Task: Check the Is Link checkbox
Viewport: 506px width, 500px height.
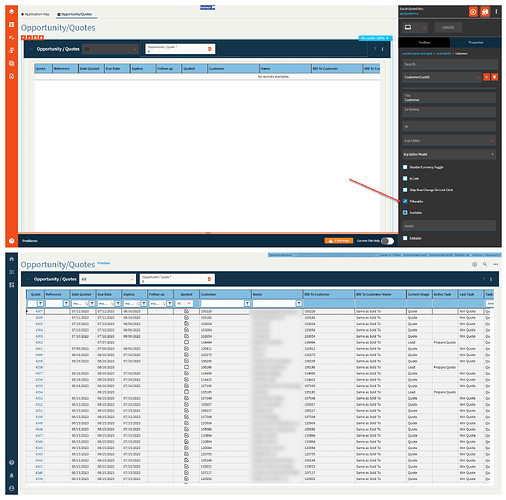Action: point(405,178)
